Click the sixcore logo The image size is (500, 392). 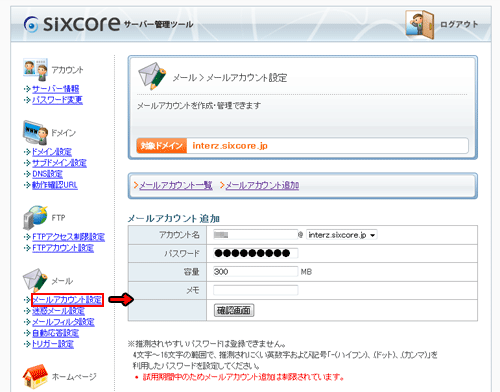pyautogui.click(x=72, y=24)
